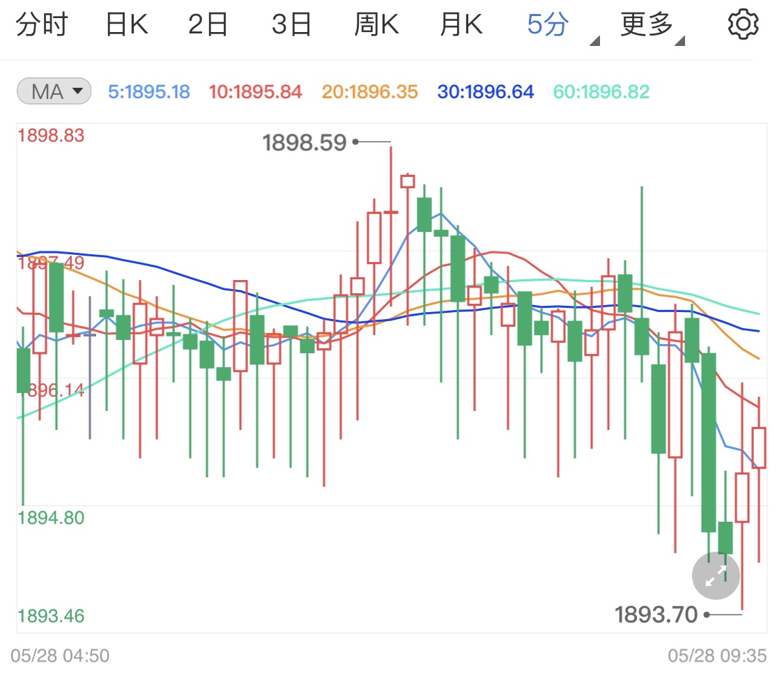This screenshot has width=784, height=675.
Task: Click the low price label 1893.70
Action: tap(656, 615)
